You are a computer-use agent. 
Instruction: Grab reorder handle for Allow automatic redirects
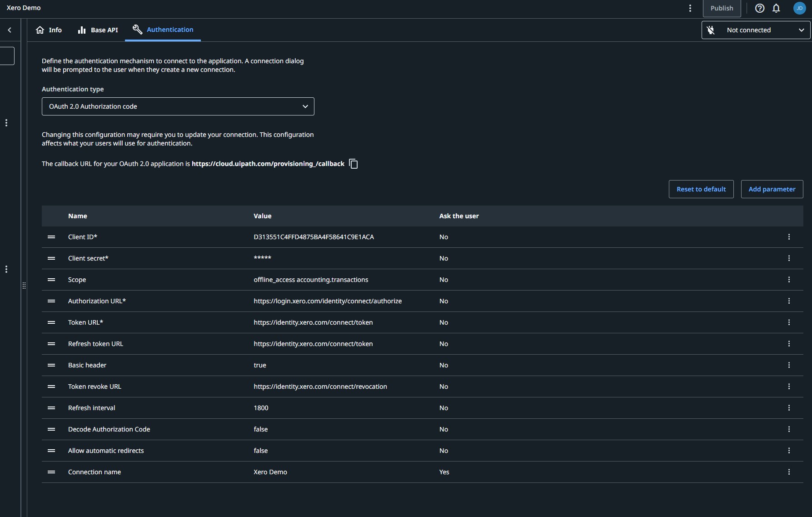(x=51, y=451)
